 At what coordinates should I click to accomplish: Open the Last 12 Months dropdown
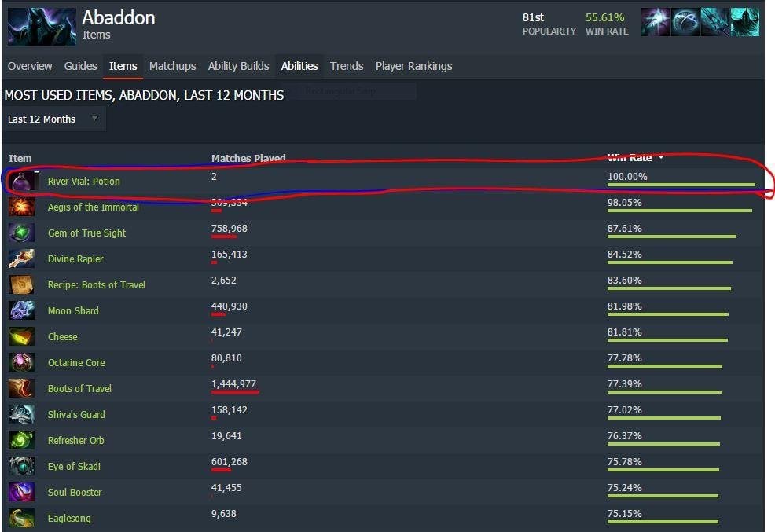[x=53, y=119]
